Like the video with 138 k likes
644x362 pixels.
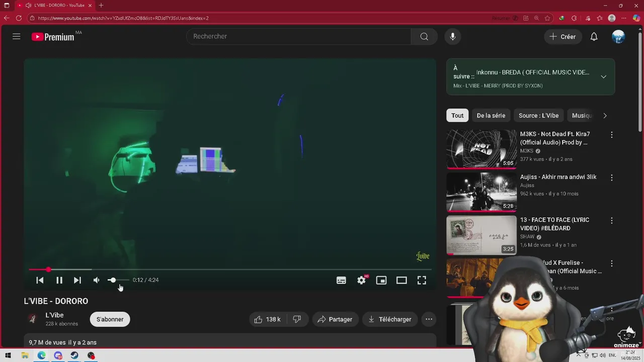tap(267, 319)
